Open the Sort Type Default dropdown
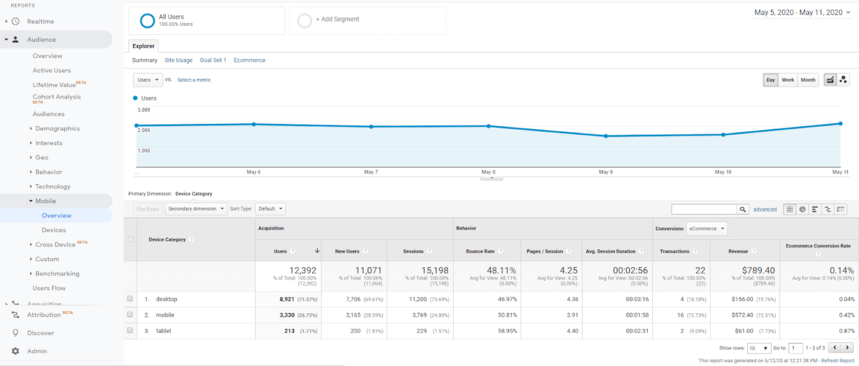Viewport: 859px width, 366px height. [x=271, y=209]
